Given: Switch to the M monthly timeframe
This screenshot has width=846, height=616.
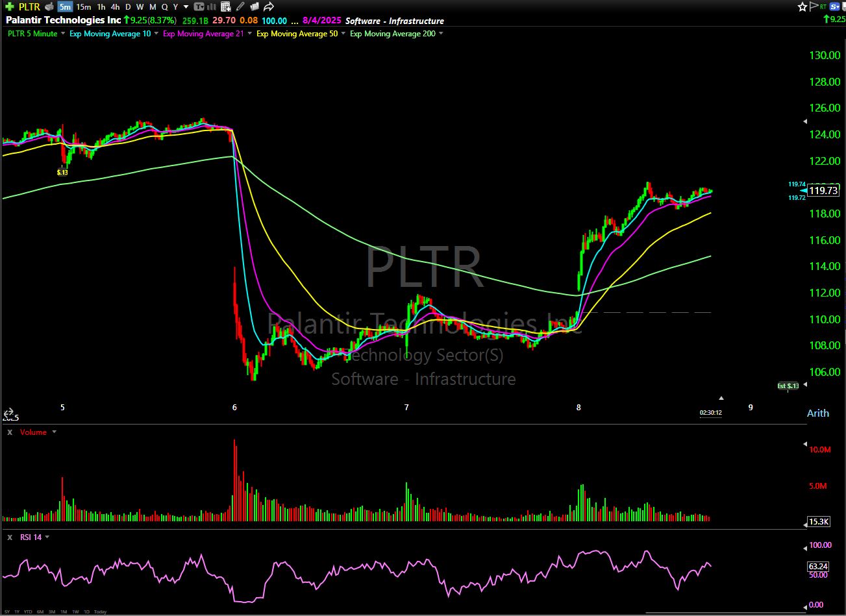Looking at the screenshot, I should tap(153, 6).
